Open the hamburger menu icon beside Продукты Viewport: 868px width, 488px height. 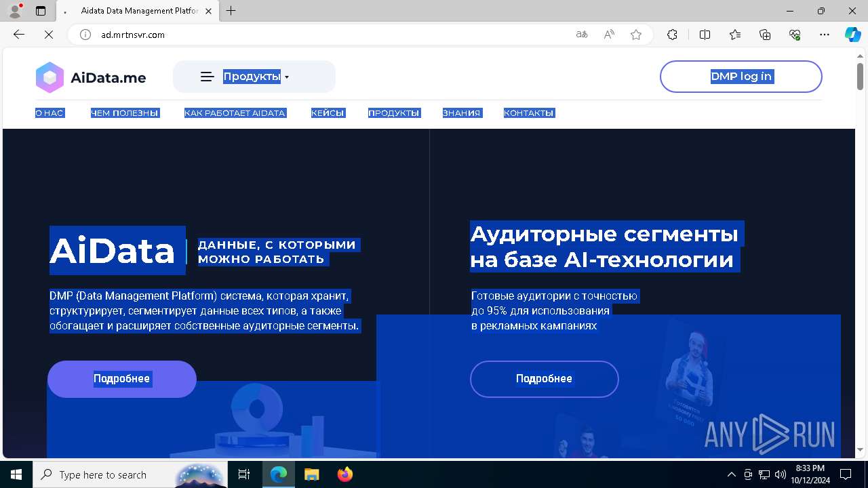pyautogui.click(x=208, y=77)
